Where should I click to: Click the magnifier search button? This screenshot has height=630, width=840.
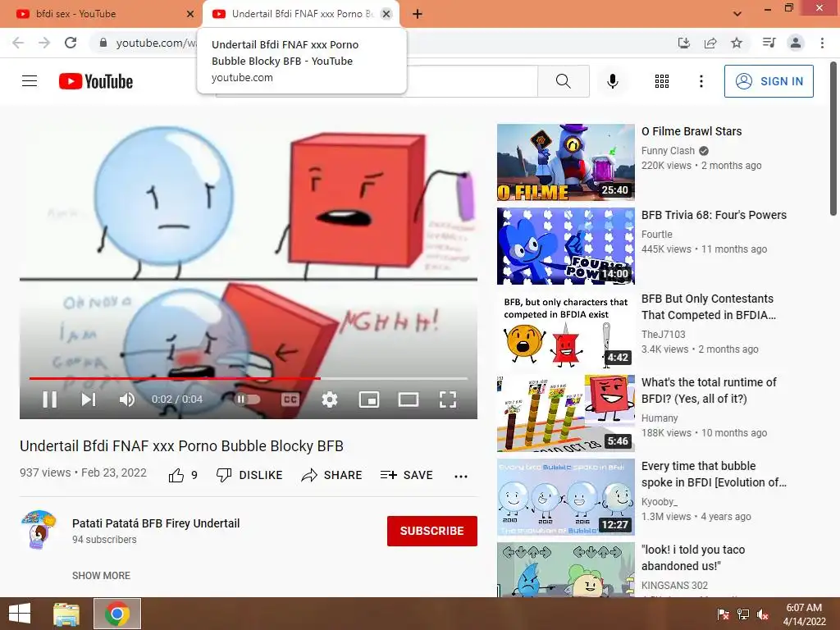pos(563,81)
